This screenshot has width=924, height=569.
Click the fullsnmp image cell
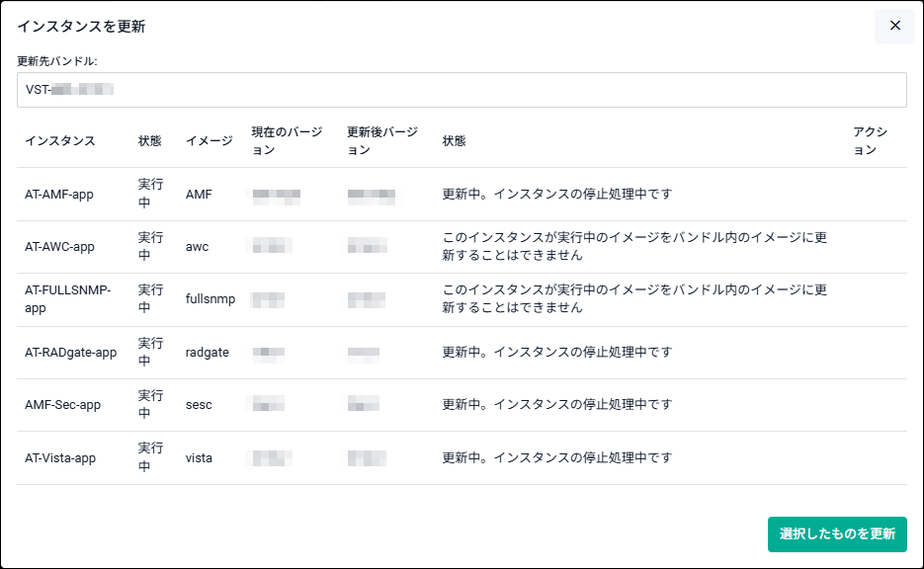pos(210,298)
